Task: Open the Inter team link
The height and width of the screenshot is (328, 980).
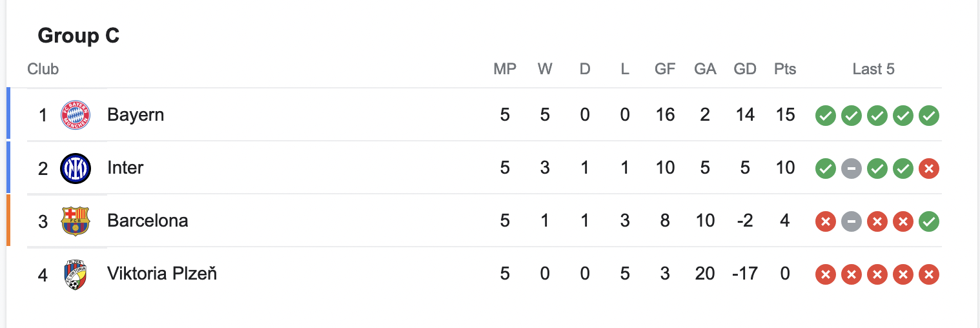Action: 125,168
